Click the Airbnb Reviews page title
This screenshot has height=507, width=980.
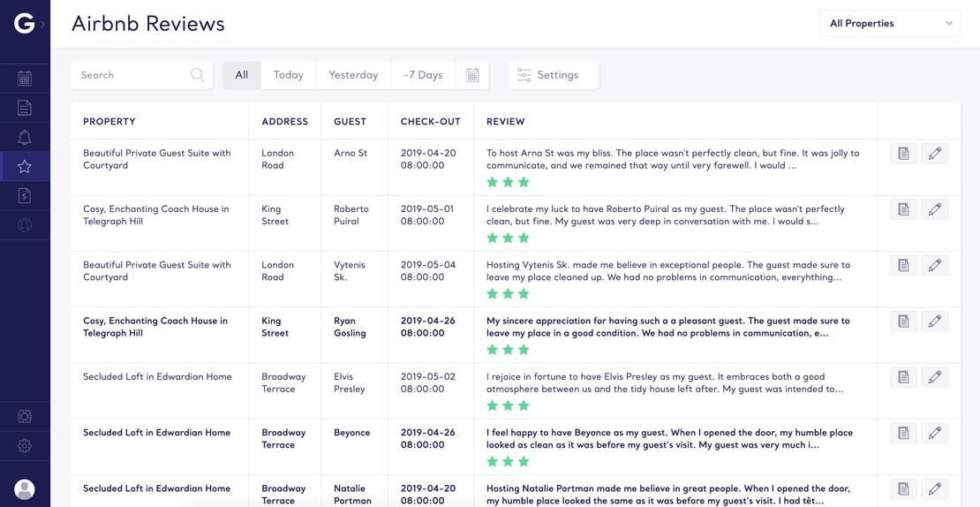tap(148, 24)
